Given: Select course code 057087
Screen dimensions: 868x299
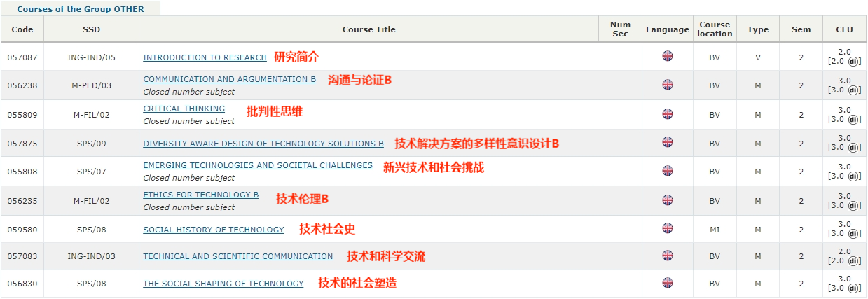Looking at the screenshot, I should pos(22,57).
